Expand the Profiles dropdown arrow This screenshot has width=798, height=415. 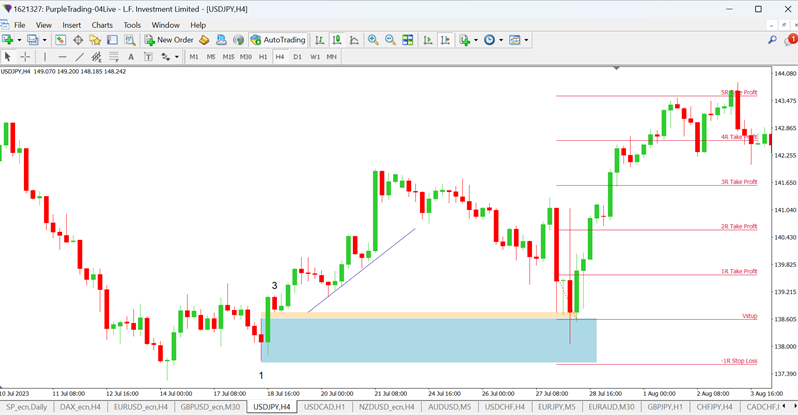coord(44,40)
